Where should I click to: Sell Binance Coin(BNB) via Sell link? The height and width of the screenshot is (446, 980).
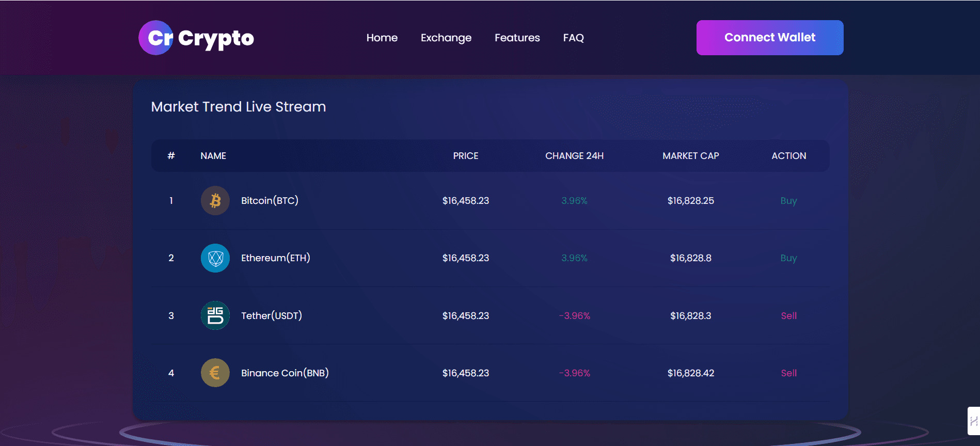788,373
